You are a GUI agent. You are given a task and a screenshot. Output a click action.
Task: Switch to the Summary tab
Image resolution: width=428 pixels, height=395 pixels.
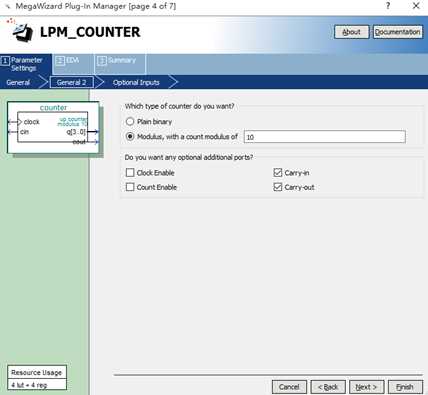coord(121,63)
